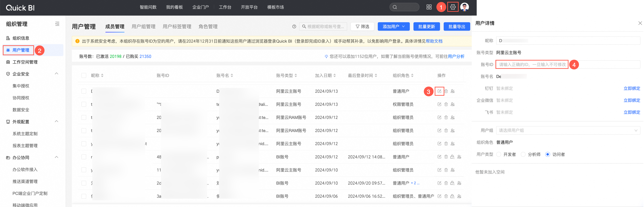Check the BI账号 2024/09/12 row checkbox
Viewport: 644px width, 207px height.
pos(84,157)
